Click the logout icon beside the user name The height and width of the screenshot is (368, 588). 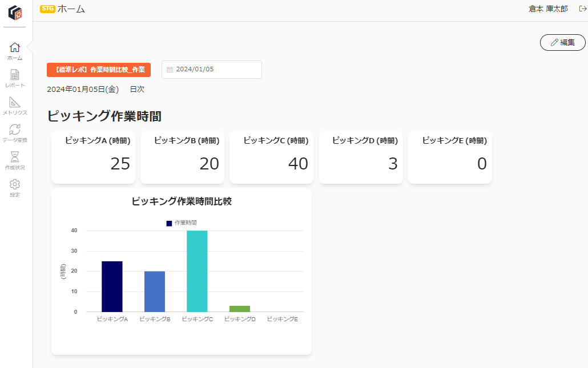pyautogui.click(x=582, y=9)
